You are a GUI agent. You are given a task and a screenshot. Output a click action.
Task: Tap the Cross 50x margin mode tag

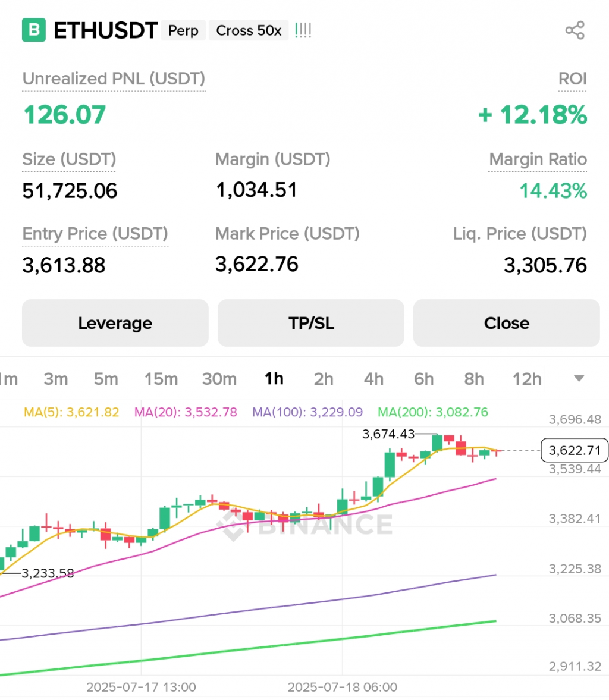tap(249, 30)
